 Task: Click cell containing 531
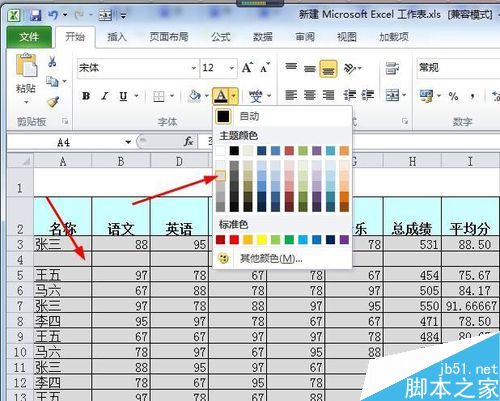point(412,244)
